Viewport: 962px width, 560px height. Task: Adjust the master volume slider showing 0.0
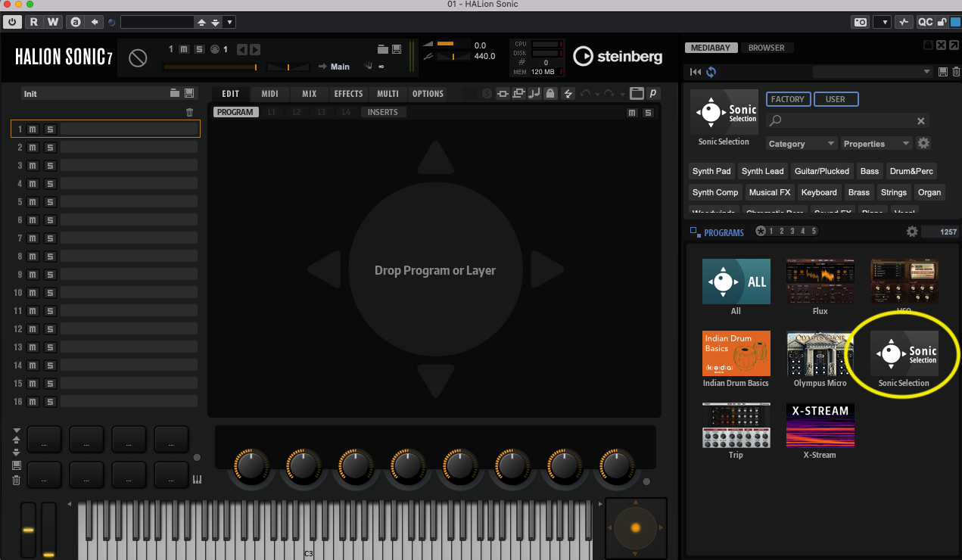[453, 45]
